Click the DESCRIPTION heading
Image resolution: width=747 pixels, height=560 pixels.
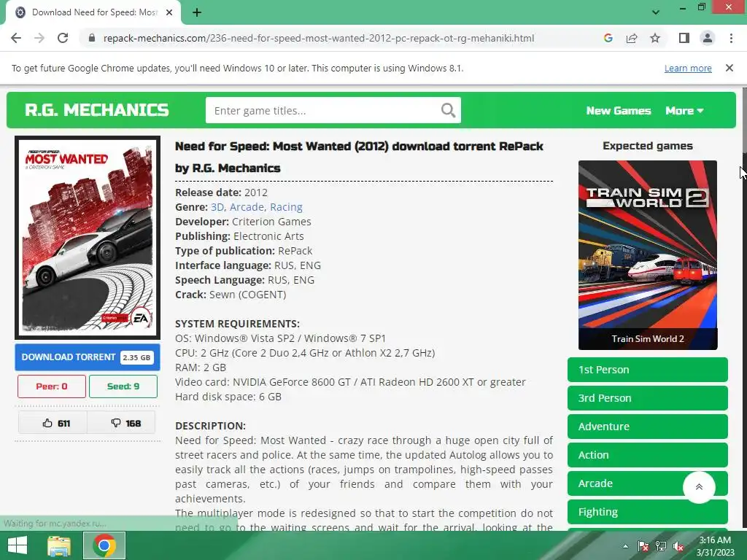click(210, 426)
